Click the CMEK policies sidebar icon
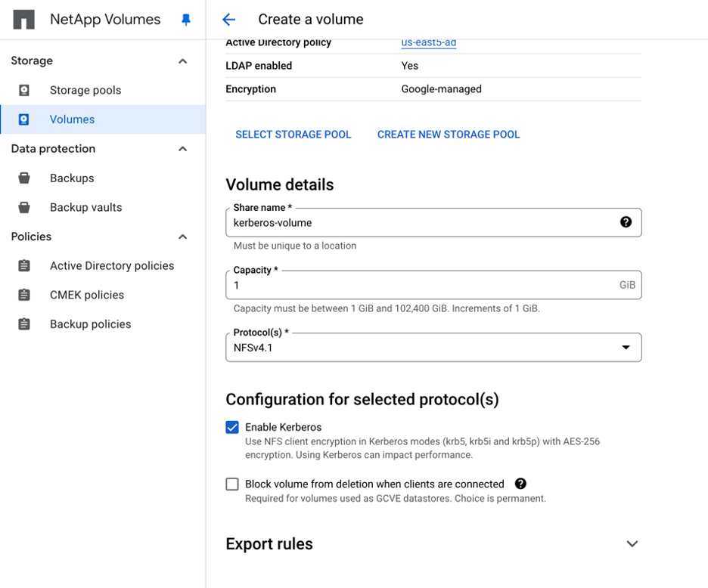Screen dimensions: 708x588 pyautogui.click(x=24, y=295)
